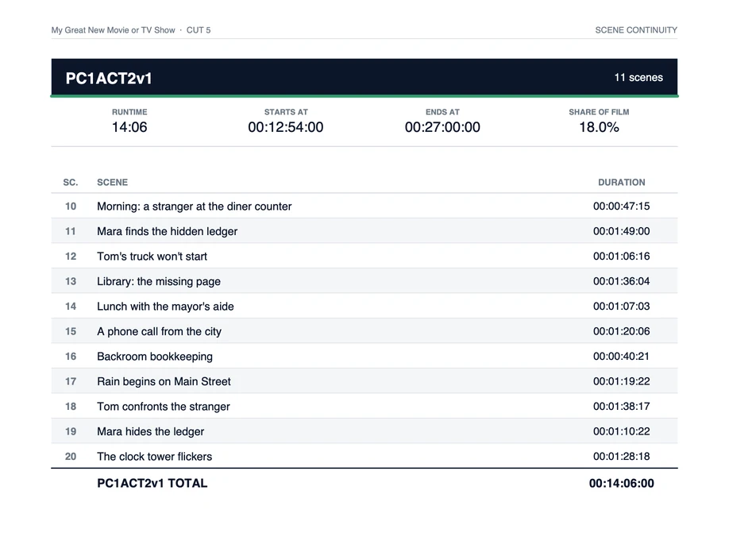This screenshot has height=560, width=729.
Task: Click the total duration '00:14:06:00'
Action: 622,483
